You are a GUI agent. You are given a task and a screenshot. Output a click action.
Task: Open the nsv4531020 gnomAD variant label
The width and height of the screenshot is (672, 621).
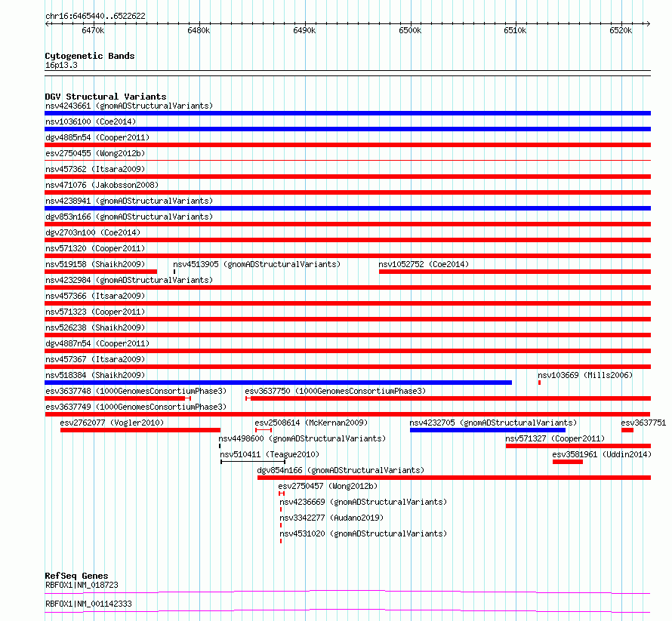363,533
